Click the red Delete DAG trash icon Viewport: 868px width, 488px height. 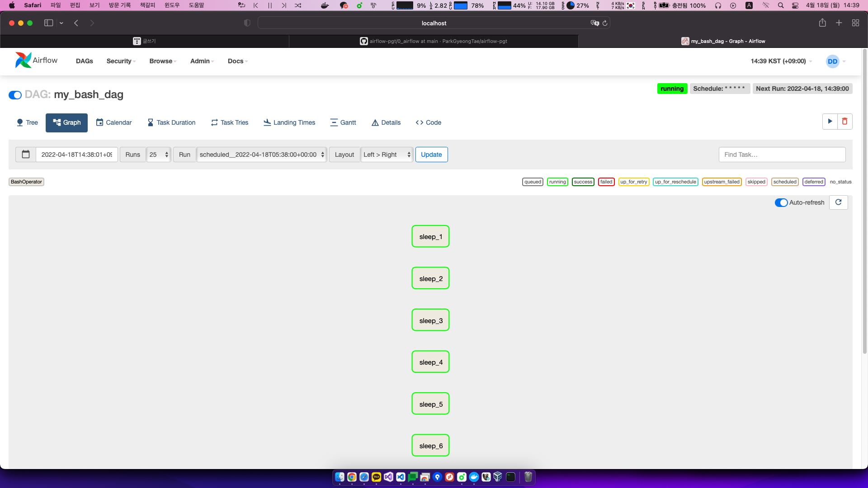844,122
